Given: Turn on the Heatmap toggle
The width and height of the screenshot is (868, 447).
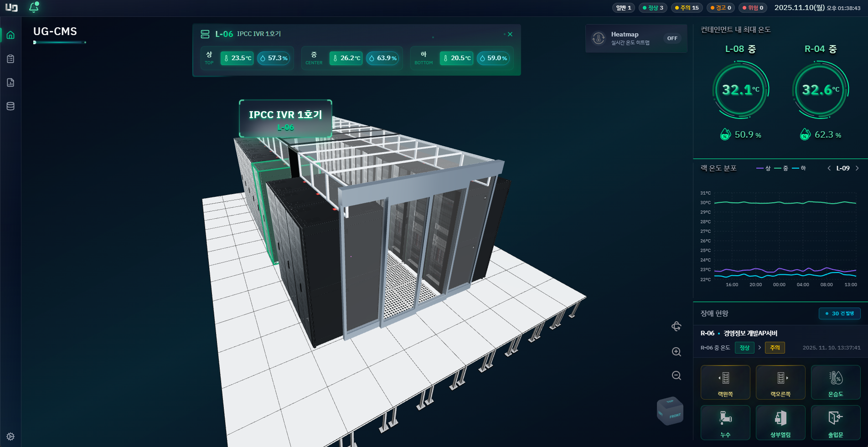Looking at the screenshot, I should coord(672,38).
